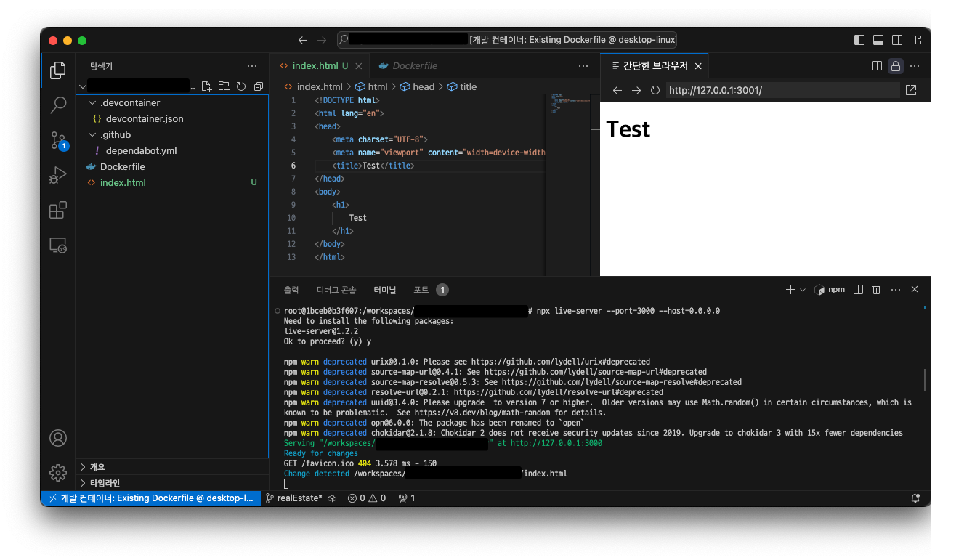
Task: Toggle the bottom panel layout button
Action: (x=878, y=40)
